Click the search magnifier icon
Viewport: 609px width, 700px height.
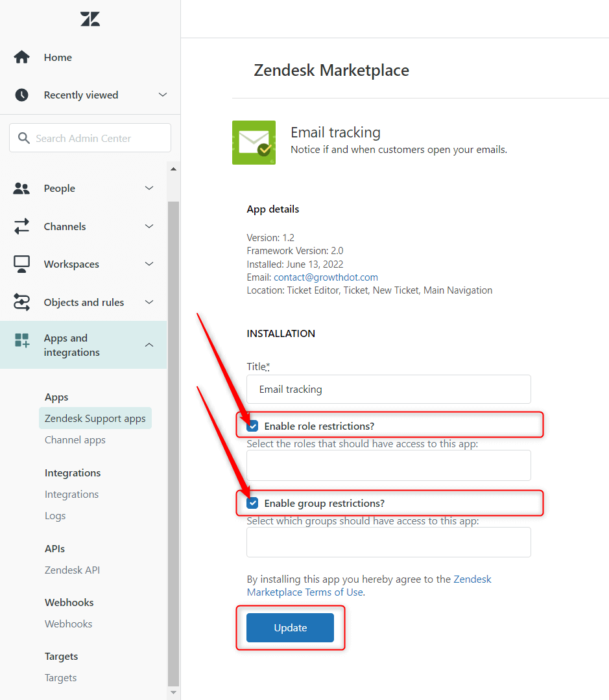(24, 138)
